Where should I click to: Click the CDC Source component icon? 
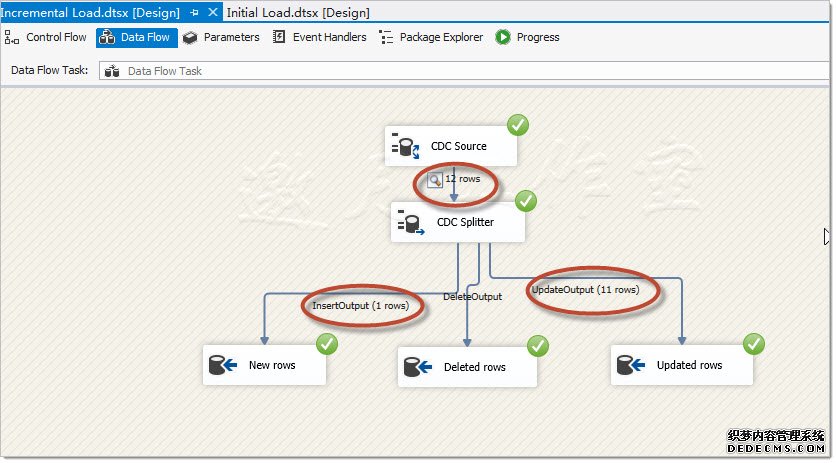(x=406, y=147)
